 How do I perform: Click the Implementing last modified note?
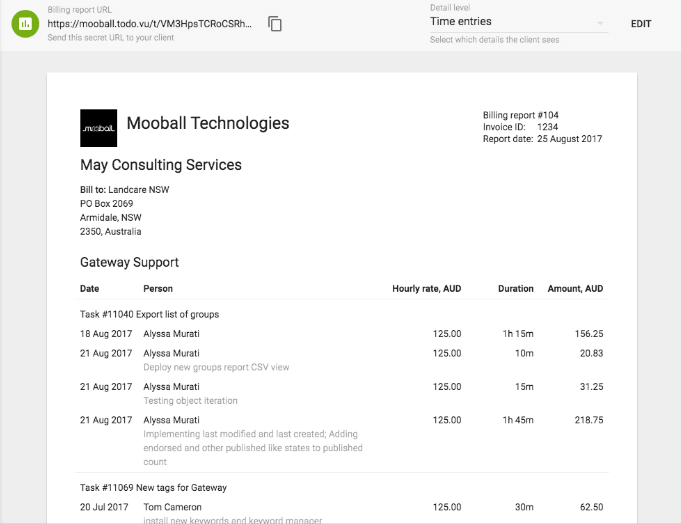pos(253,448)
